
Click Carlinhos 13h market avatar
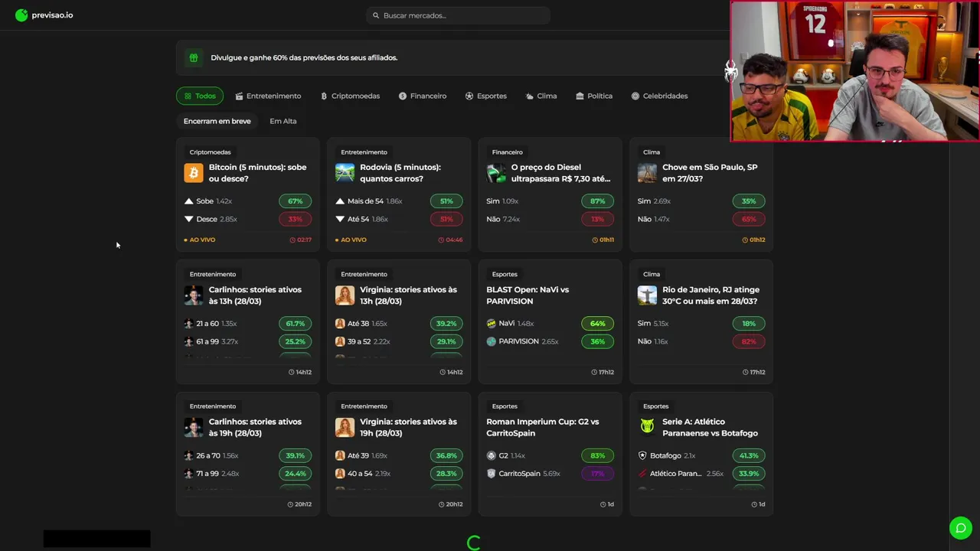194,295
